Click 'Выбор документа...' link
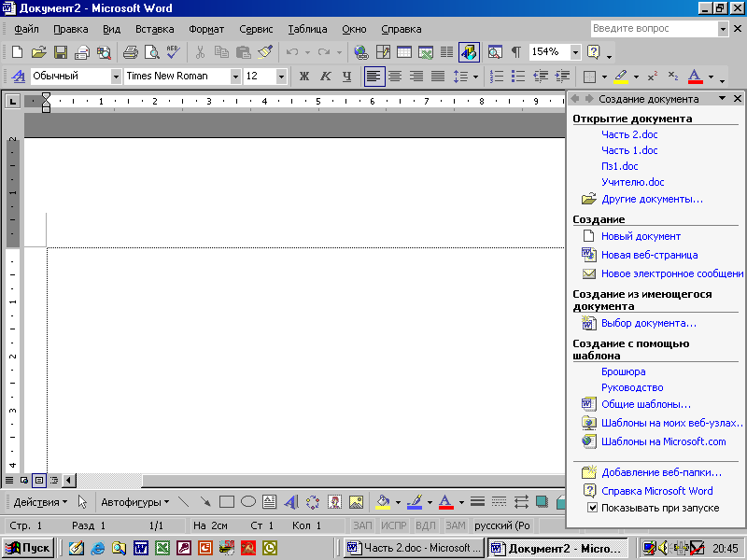 pyautogui.click(x=649, y=323)
